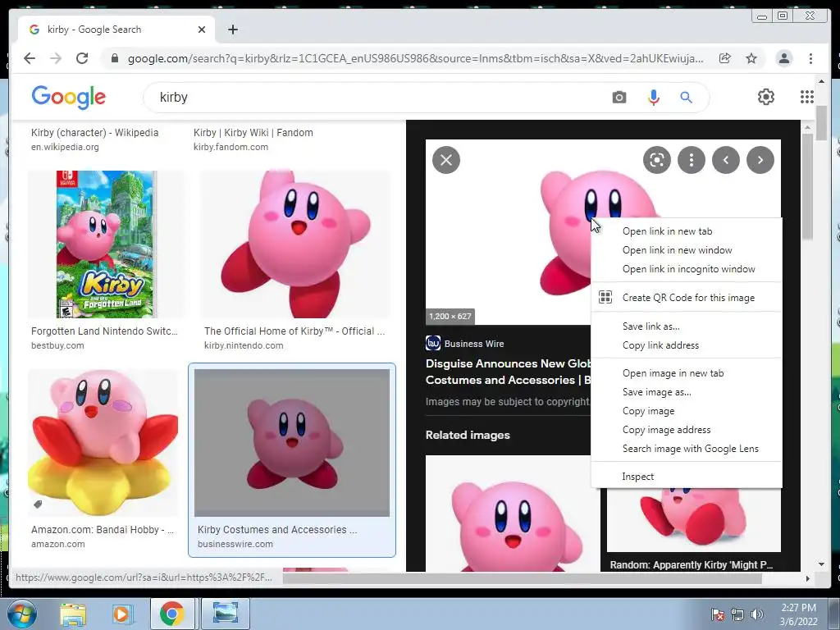Click the padlock site info icon

(115, 58)
